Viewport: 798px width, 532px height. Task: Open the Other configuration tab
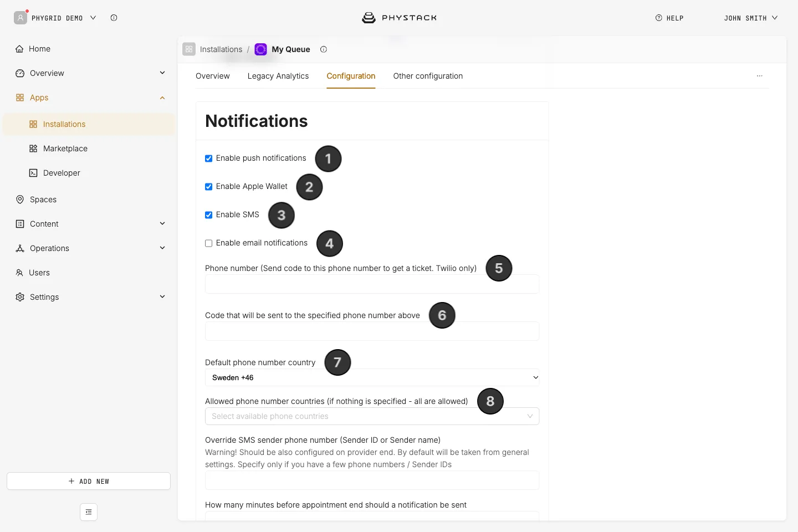(428, 76)
